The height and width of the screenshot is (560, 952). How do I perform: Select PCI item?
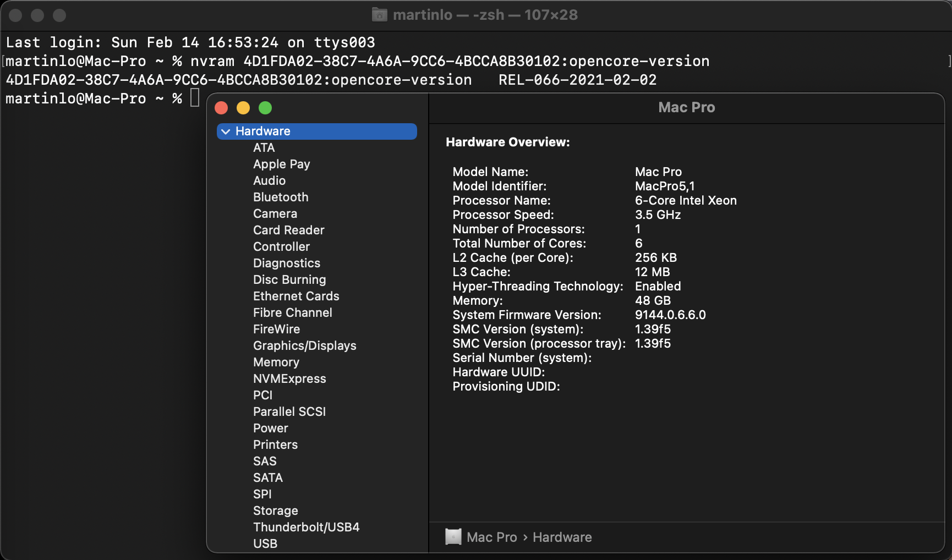pyautogui.click(x=262, y=396)
